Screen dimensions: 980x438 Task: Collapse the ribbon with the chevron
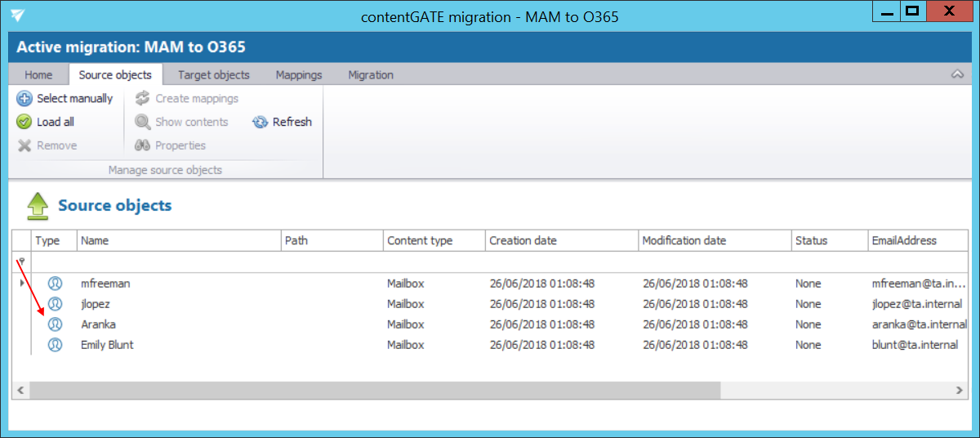[x=958, y=74]
